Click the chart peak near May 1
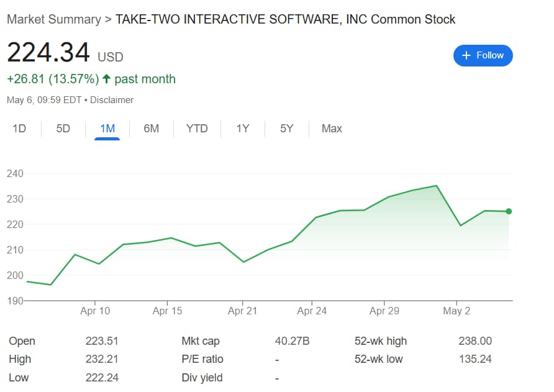 pos(437,186)
